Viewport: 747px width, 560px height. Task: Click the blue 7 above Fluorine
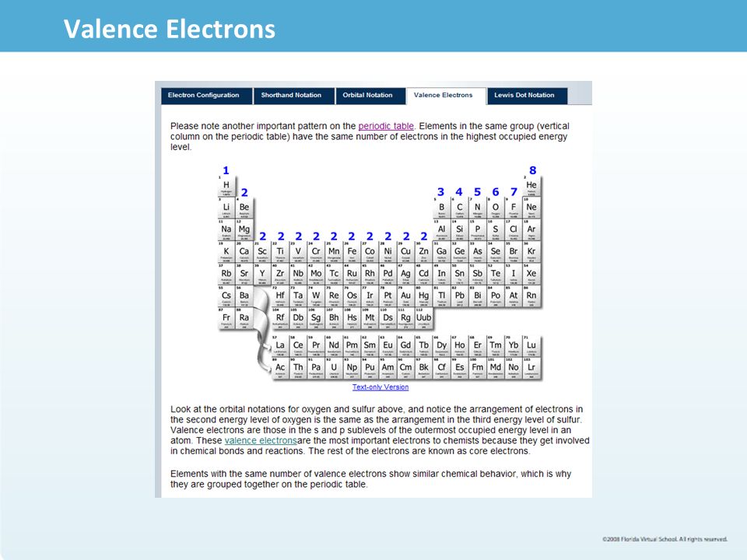514,192
